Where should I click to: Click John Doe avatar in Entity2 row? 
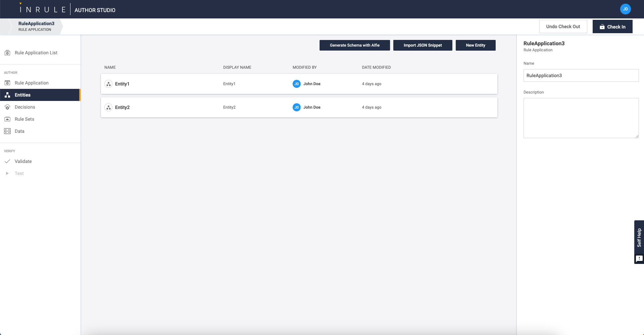click(297, 107)
